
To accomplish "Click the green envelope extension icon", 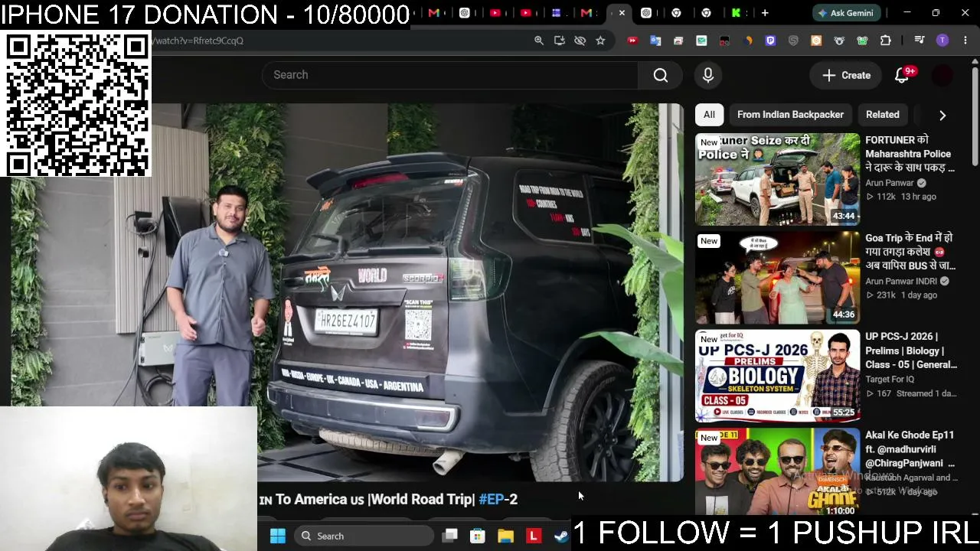I will tap(701, 41).
